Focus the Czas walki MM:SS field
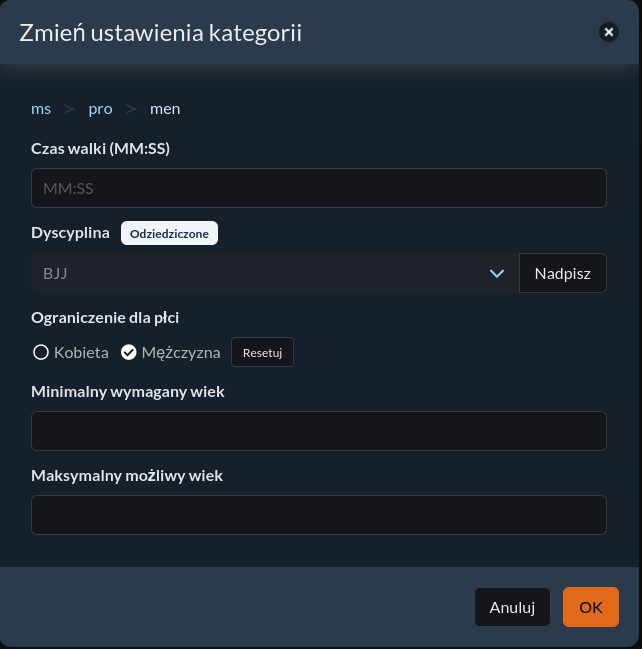 point(319,188)
